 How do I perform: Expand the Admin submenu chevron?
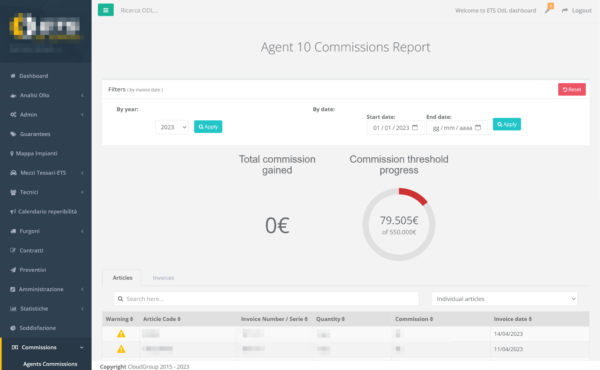pyautogui.click(x=82, y=114)
